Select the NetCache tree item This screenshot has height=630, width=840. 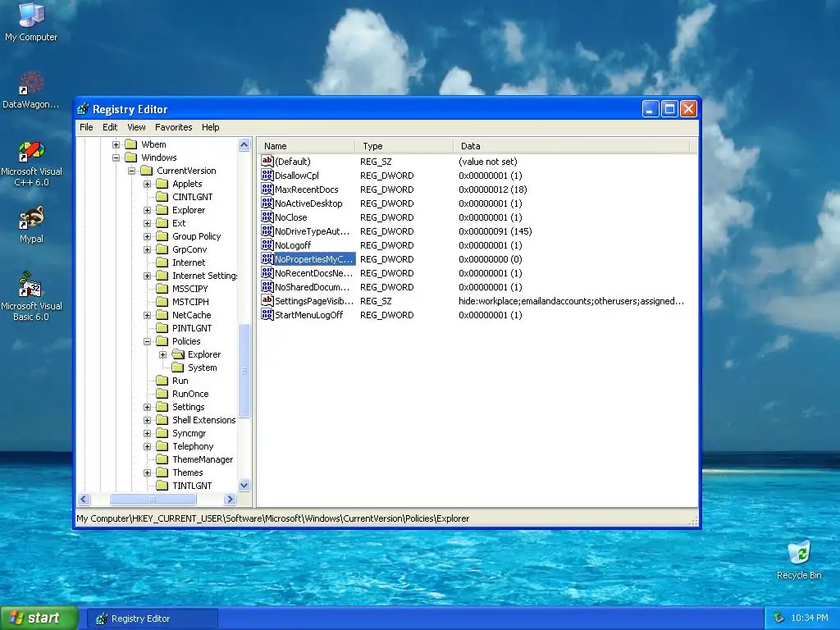click(x=191, y=315)
